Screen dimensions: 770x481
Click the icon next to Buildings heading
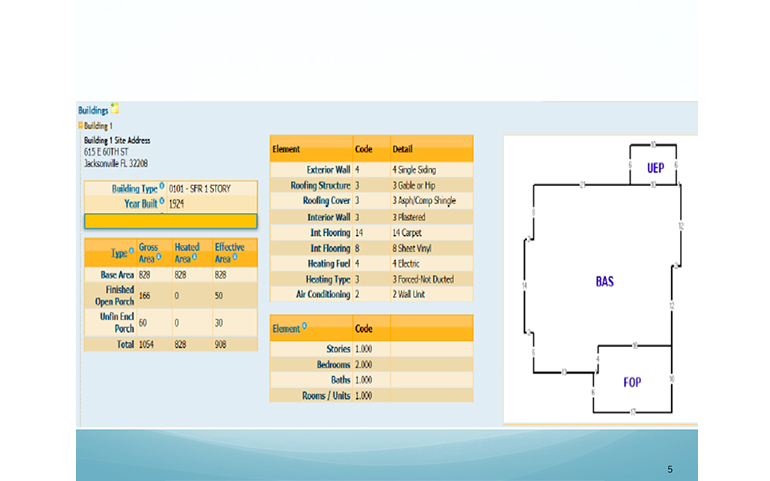point(115,108)
